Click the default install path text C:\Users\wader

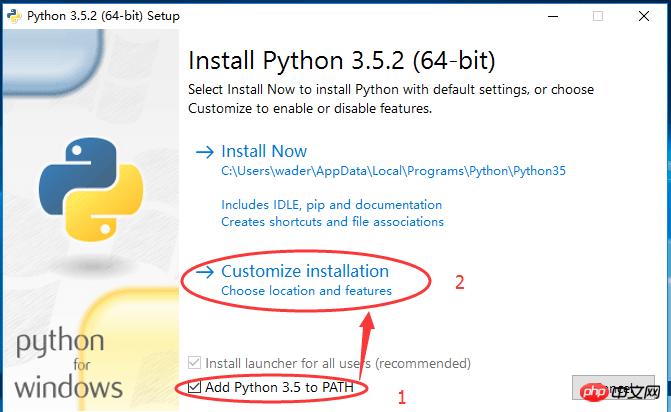click(393, 171)
